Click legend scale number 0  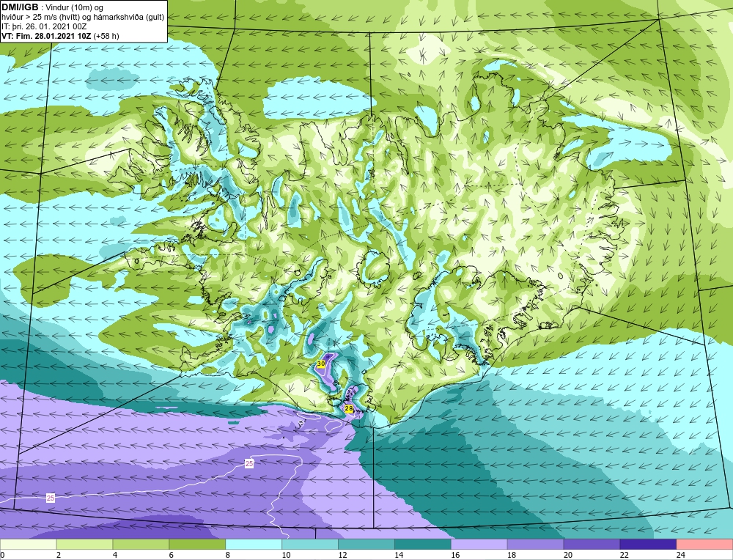click(2, 555)
